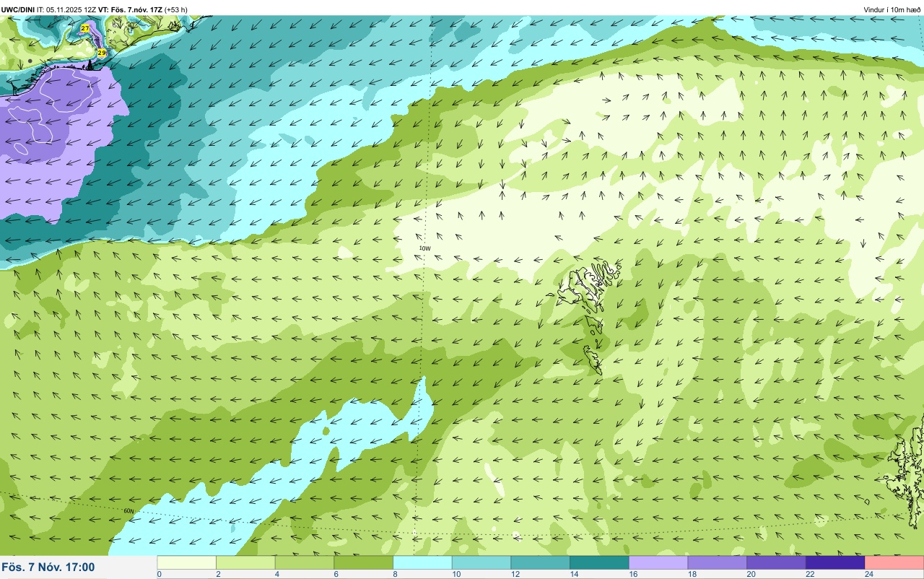The image size is (924, 579).
Task: Click the 14–16 dark teal legend swatch
Action: pos(600,562)
